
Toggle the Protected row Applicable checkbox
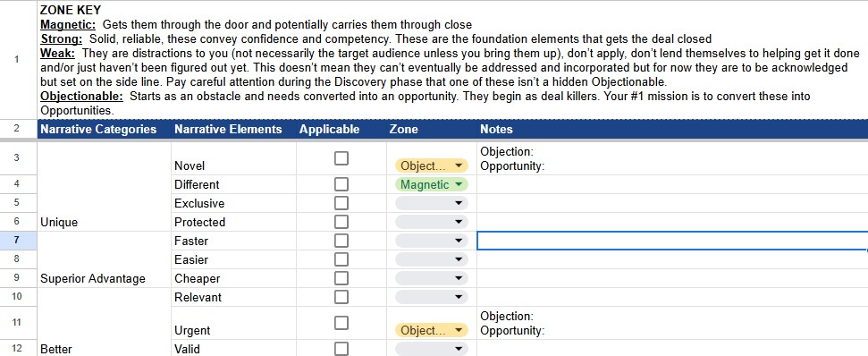coord(341,222)
